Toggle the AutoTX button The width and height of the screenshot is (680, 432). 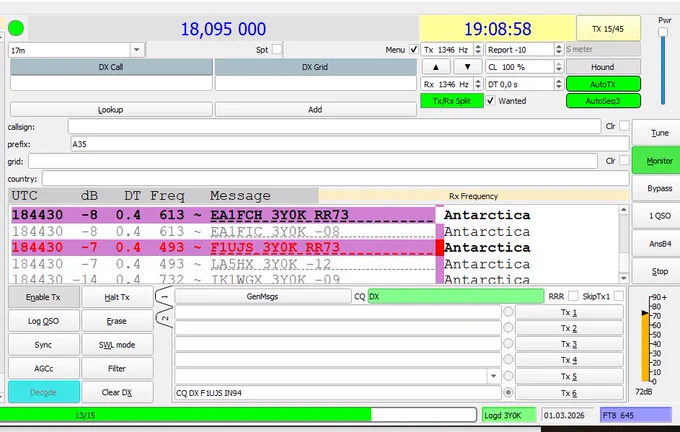point(603,84)
